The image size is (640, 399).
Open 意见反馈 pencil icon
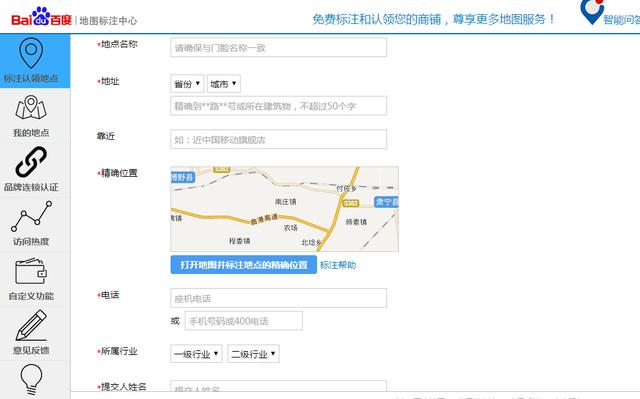point(31,325)
